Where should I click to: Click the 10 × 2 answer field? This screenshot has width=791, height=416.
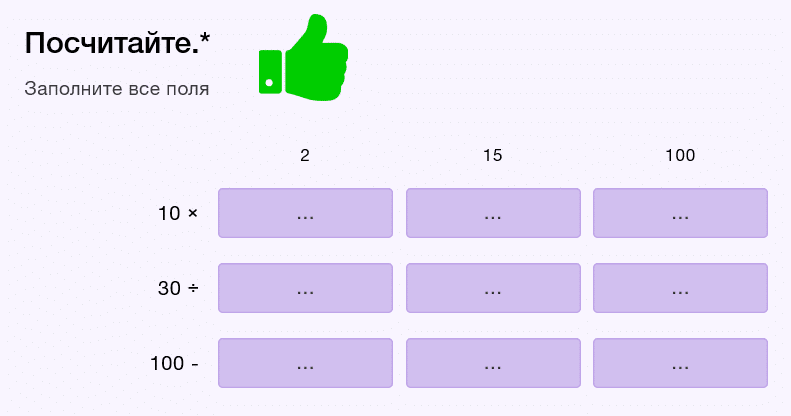305,213
